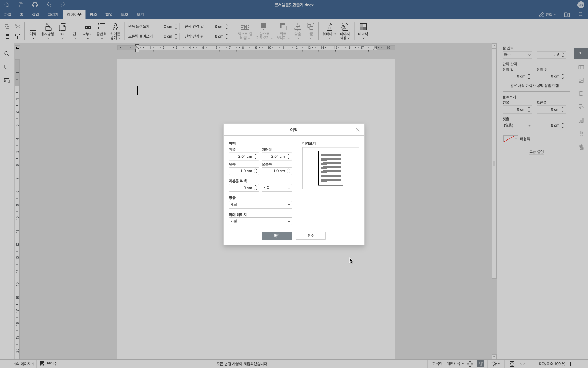The width and height of the screenshot is (588, 368).
Task: Open paragraph settings icon in right sidebar
Action: pyautogui.click(x=581, y=54)
